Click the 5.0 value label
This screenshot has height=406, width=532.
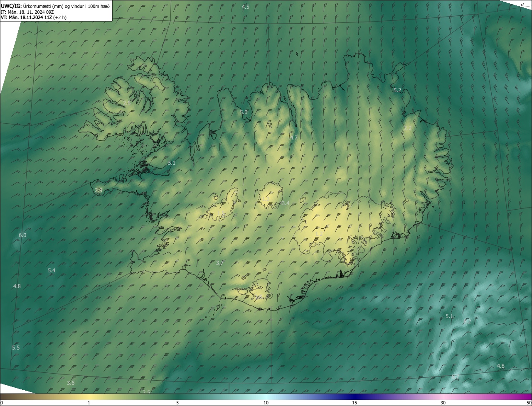click(x=244, y=112)
